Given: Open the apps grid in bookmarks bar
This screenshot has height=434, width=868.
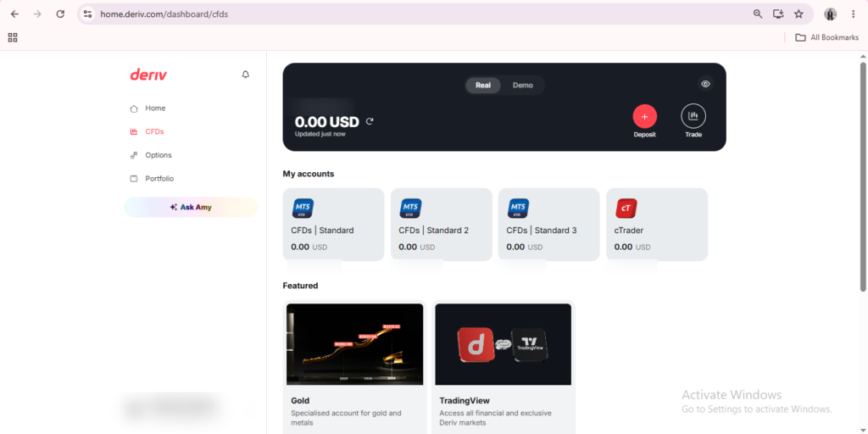Looking at the screenshot, I should coord(13,37).
